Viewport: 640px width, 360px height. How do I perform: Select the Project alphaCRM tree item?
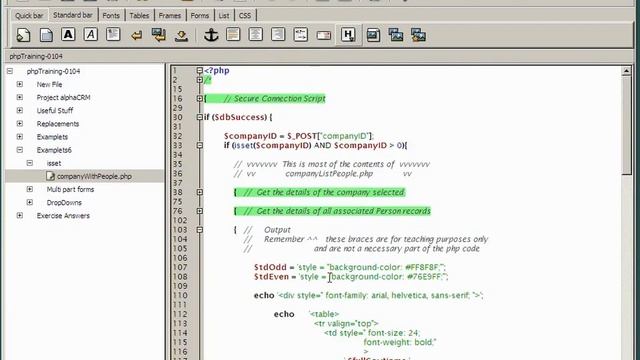click(x=63, y=98)
